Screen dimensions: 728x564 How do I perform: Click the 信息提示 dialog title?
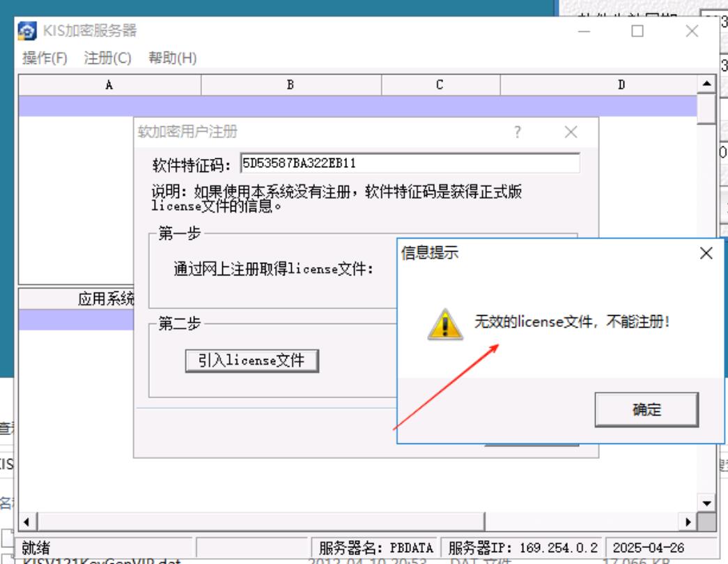point(430,253)
